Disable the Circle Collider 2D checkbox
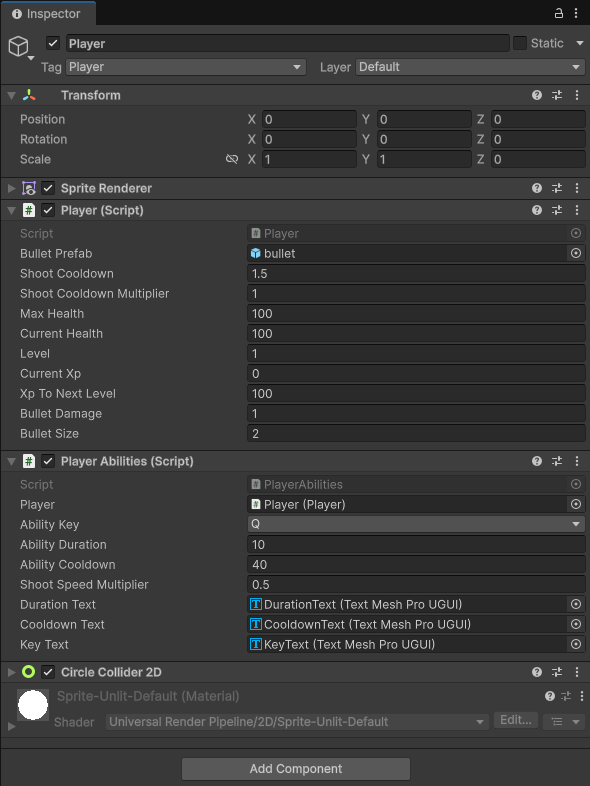 coord(48,672)
